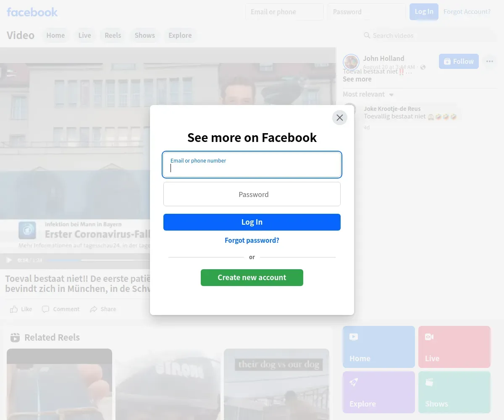This screenshot has width=504, height=420.
Task: Click the facebook logo in header
Action: point(32,12)
